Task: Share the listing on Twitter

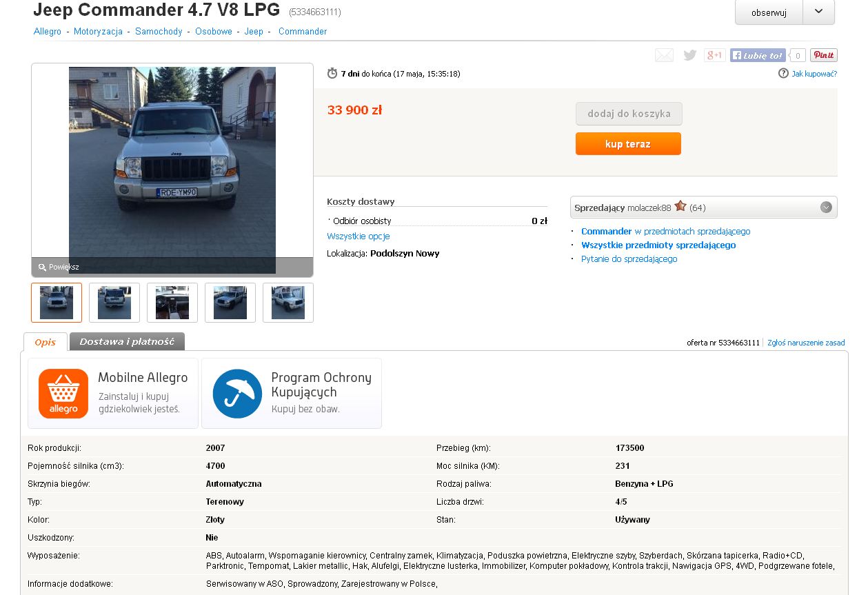Action: pos(689,55)
